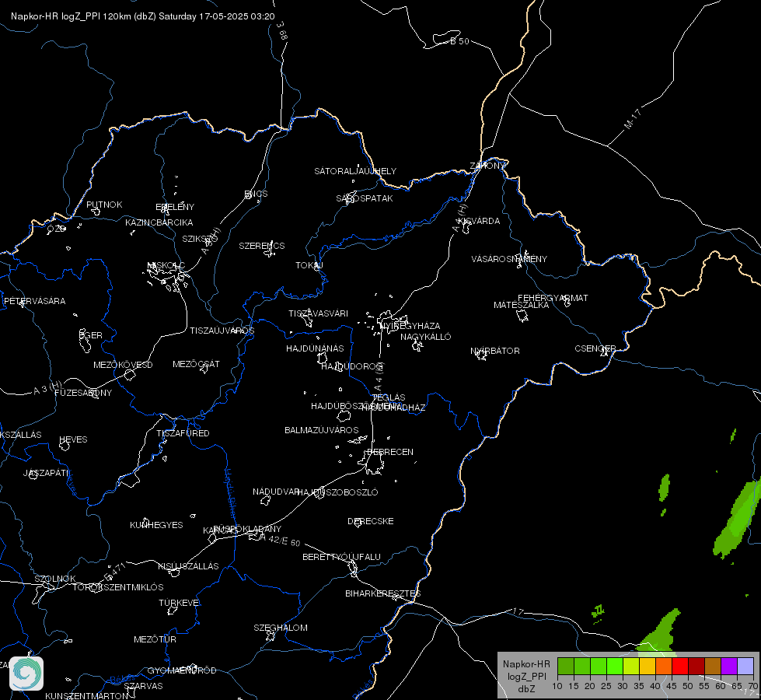Click the NÁDUDVAR label
The width and height of the screenshot is (761, 700).
point(275,492)
